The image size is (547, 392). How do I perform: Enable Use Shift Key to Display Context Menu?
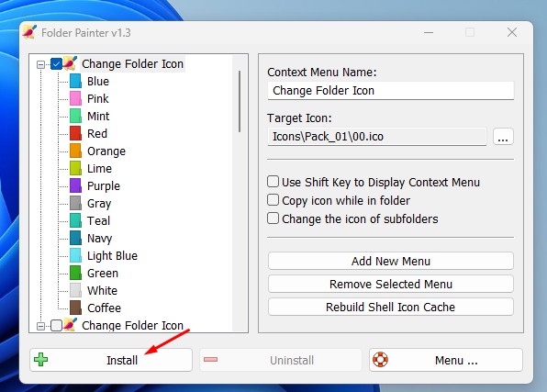pyautogui.click(x=273, y=182)
